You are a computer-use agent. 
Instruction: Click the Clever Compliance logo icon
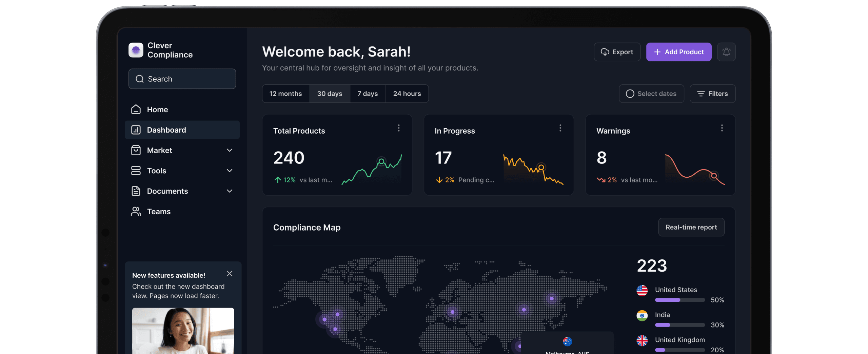coord(136,50)
